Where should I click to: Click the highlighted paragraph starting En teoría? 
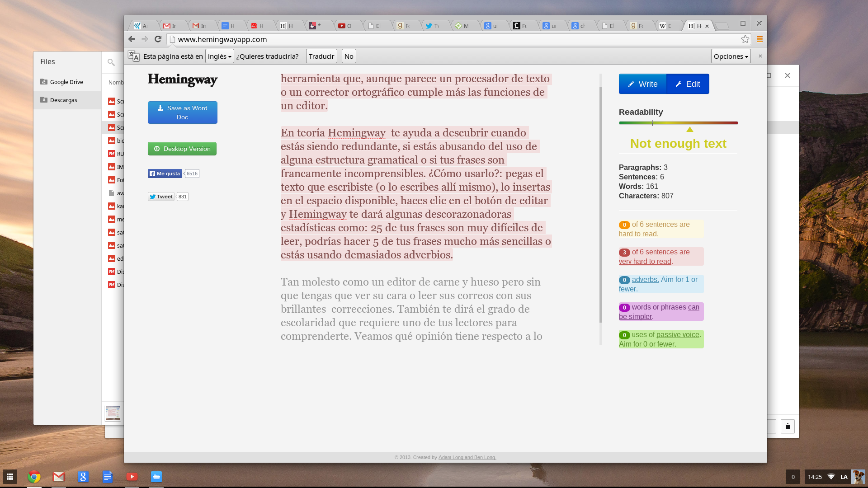pos(416,194)
